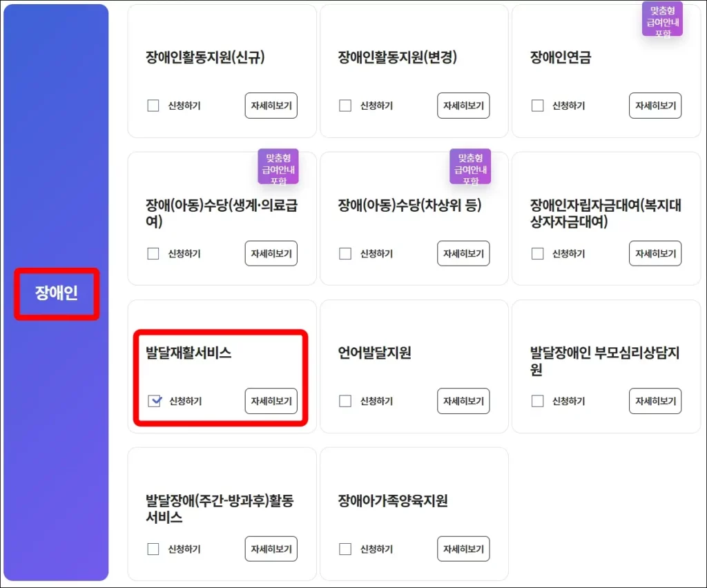This screenshot has height=588, width=707.
Task: Check 신청하기 for 장애인연금
Action: click(x=537, y=106)
